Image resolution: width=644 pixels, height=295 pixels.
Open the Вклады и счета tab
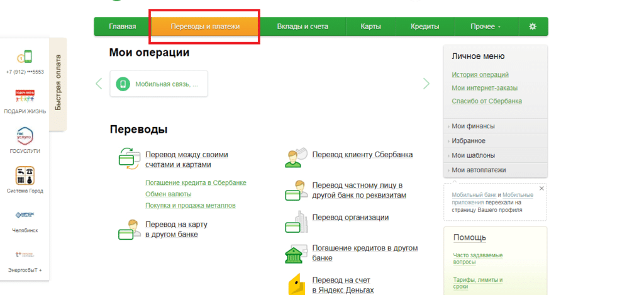coord(303,26)
